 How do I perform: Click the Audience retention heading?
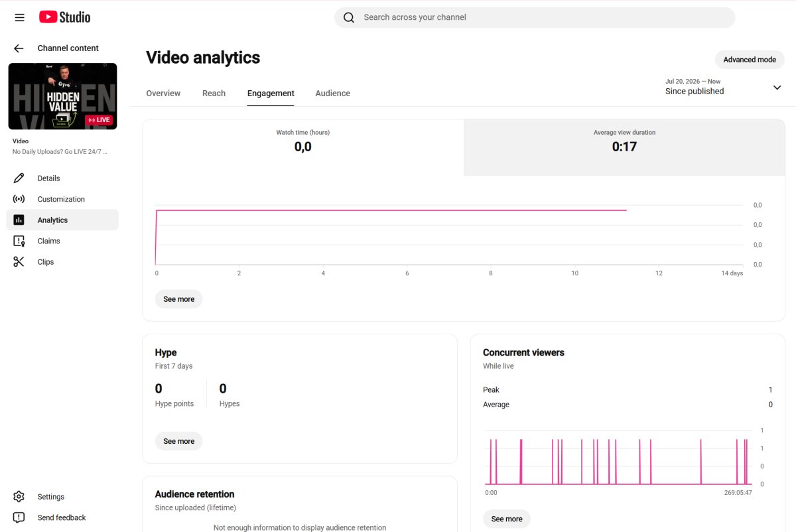(x=194, y=494)
